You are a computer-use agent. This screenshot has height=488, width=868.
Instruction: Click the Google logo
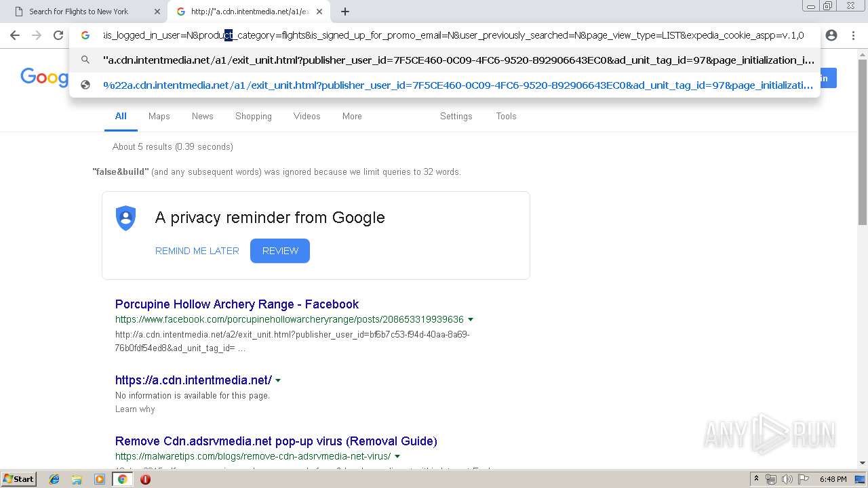tap(45, 77)
